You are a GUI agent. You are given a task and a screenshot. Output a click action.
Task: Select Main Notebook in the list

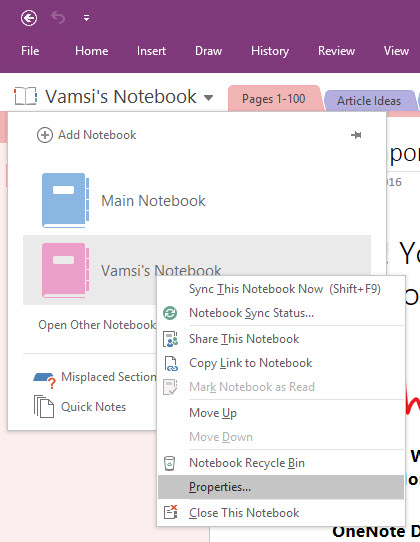coord(197,200)
